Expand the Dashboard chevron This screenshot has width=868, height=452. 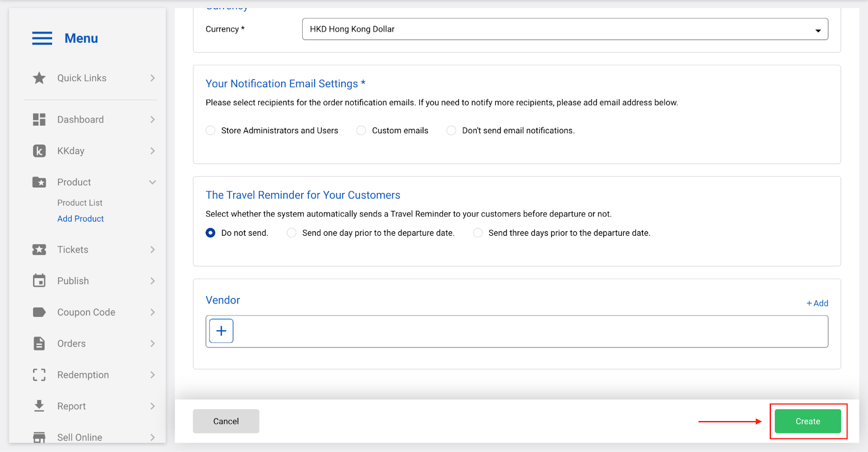click(152, 120)
